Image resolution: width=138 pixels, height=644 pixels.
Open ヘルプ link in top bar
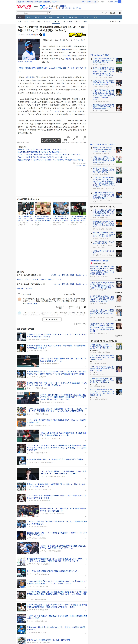point(94,2)
